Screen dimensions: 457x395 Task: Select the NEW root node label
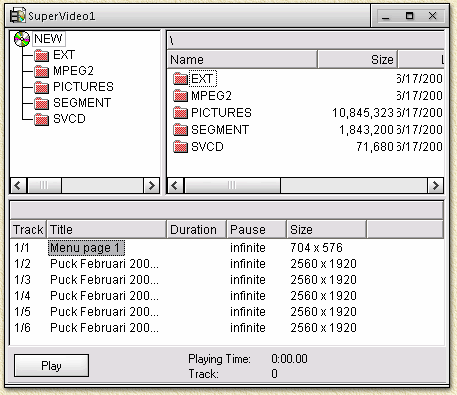click(x=48, y=39)
